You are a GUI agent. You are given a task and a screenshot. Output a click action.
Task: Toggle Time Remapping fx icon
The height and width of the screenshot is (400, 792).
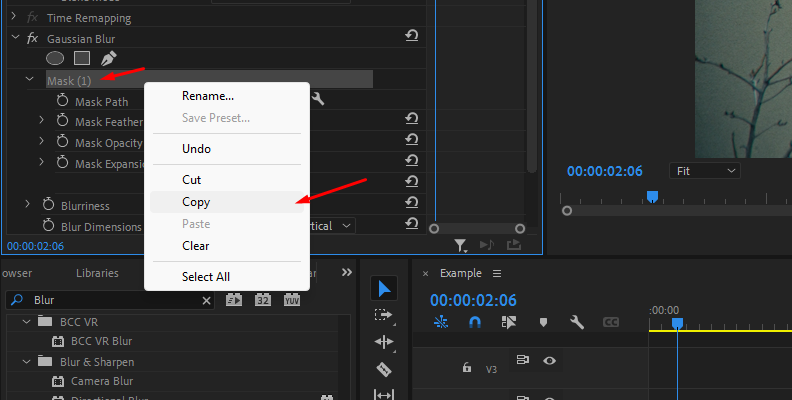(32, 17)
